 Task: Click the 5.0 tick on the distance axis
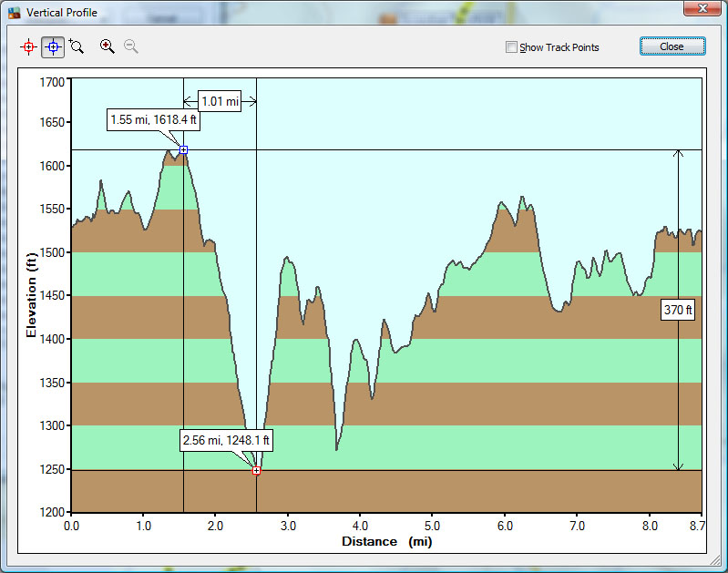[x=433, y=527]
